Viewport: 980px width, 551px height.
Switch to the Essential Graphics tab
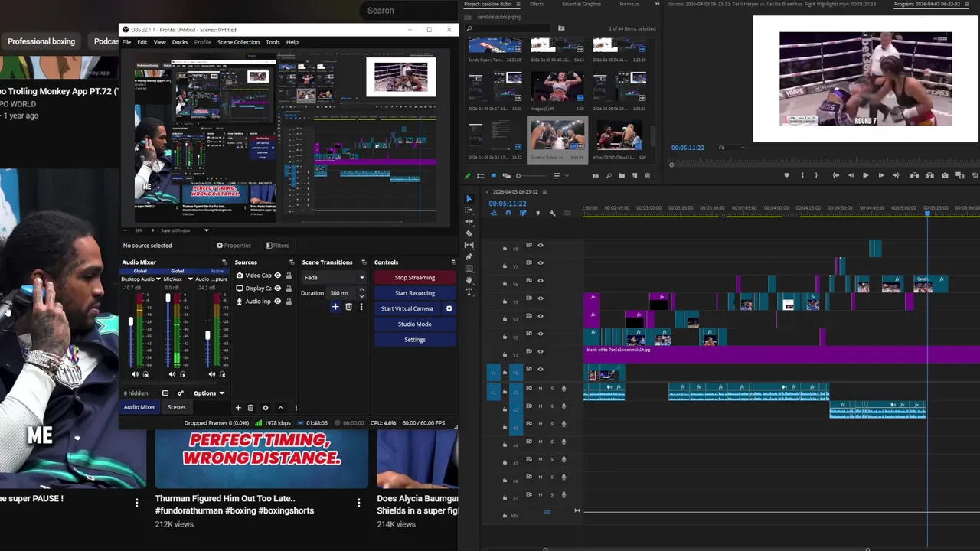(x=582, y=4)
